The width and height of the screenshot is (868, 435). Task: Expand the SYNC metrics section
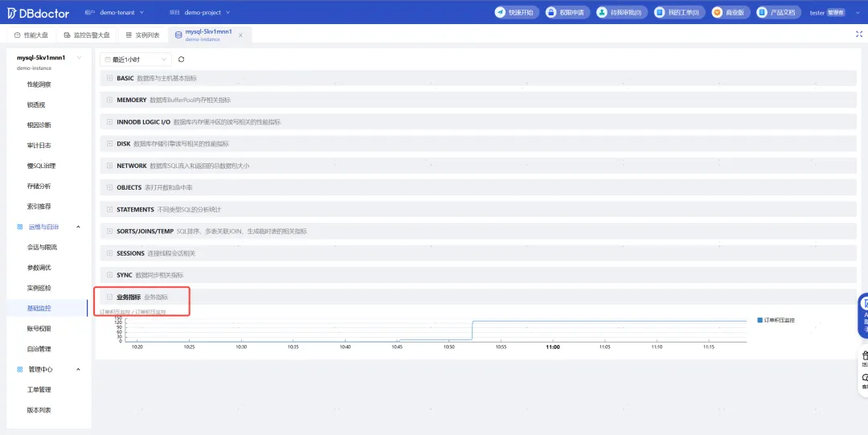pos(109,275)
